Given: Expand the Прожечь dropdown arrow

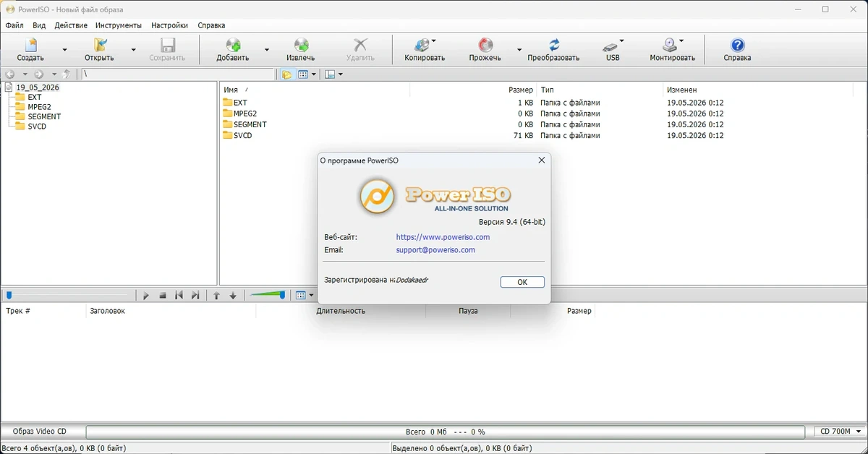Looking at the screenshot, I should [x=519, y=50].
